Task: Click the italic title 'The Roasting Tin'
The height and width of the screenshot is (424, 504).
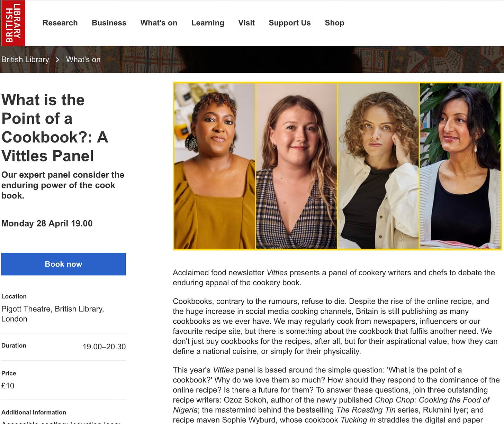Action: (x=366, y=410)
